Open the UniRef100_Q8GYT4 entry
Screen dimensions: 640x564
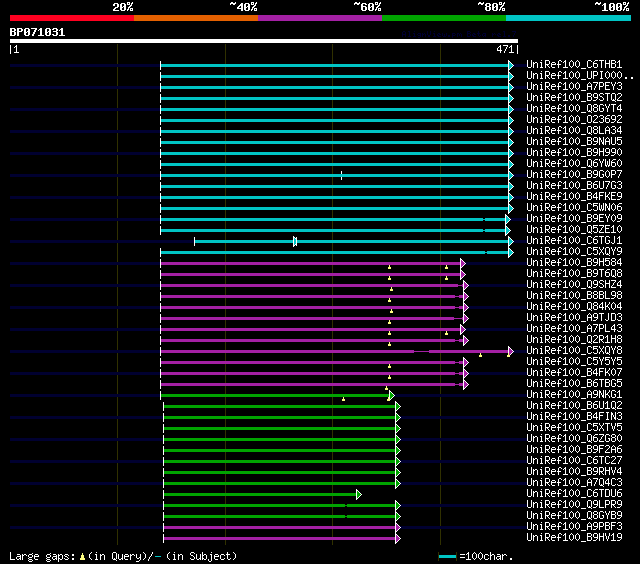pos(574,108)
